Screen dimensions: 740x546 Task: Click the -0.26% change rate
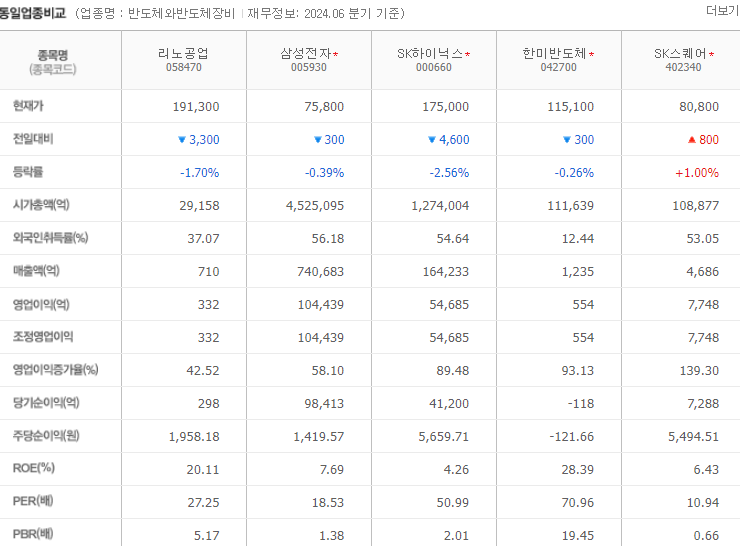point(574,173)
